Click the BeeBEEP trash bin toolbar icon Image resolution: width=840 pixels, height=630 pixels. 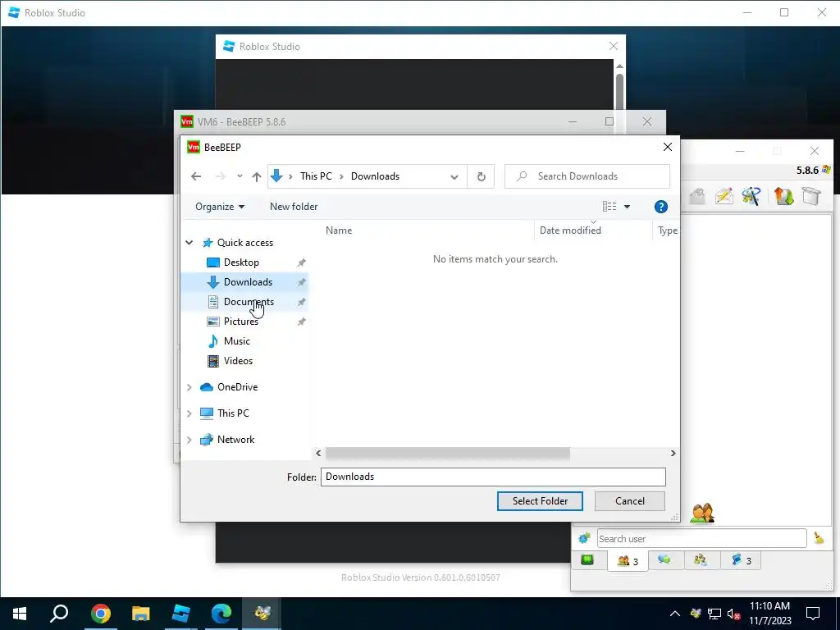tap(811, 196)
